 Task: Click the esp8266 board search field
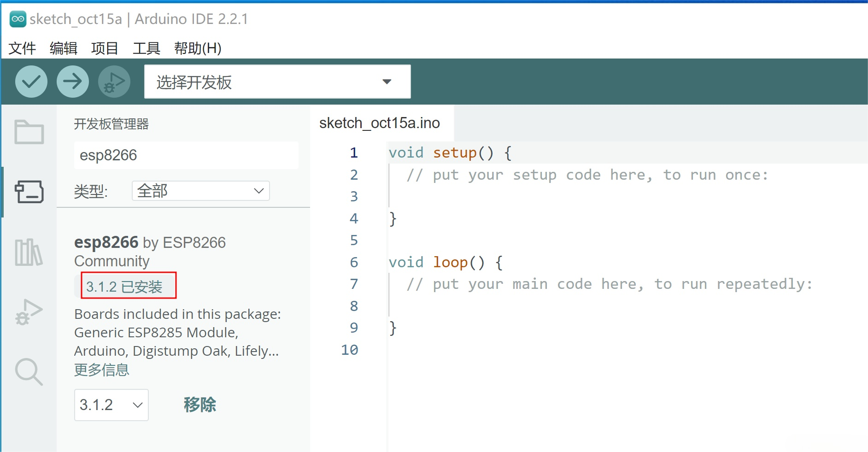[x=186, y=155]
